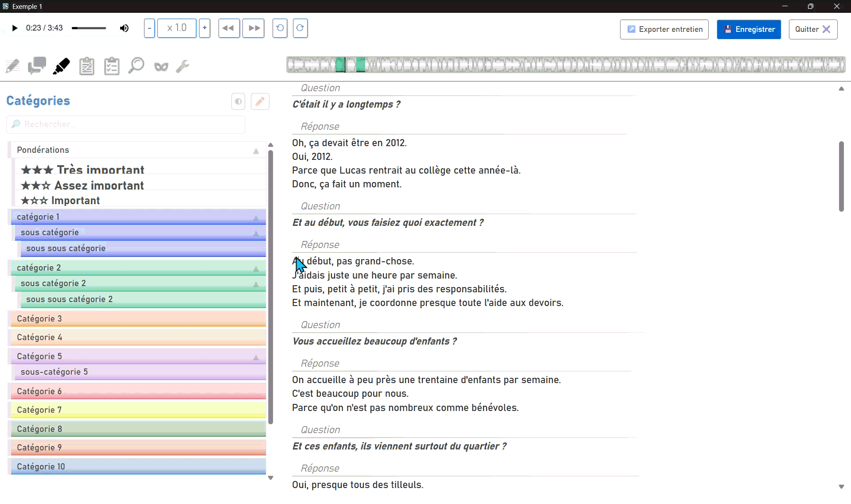The image size is (851, 504).
Task: Rewind the audio with the double-left arrows
Action: (x=229, y=28)
